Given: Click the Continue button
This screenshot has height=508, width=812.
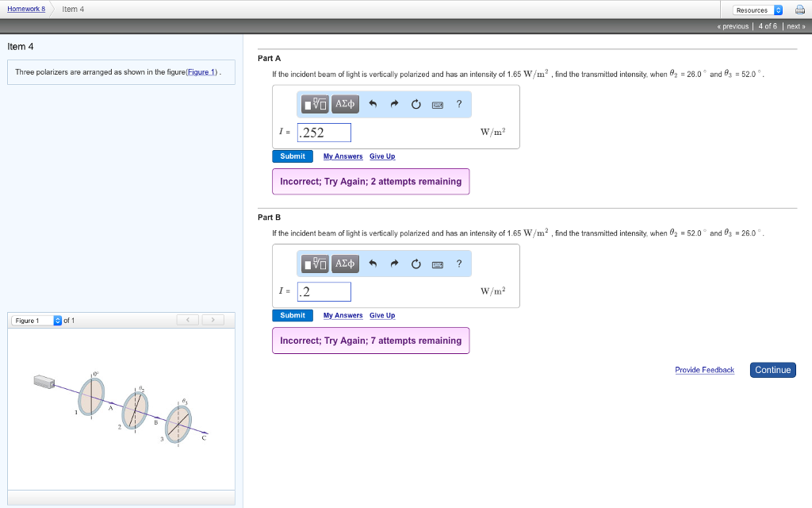Looking at the screenshot, I should (x=772, y=370).
